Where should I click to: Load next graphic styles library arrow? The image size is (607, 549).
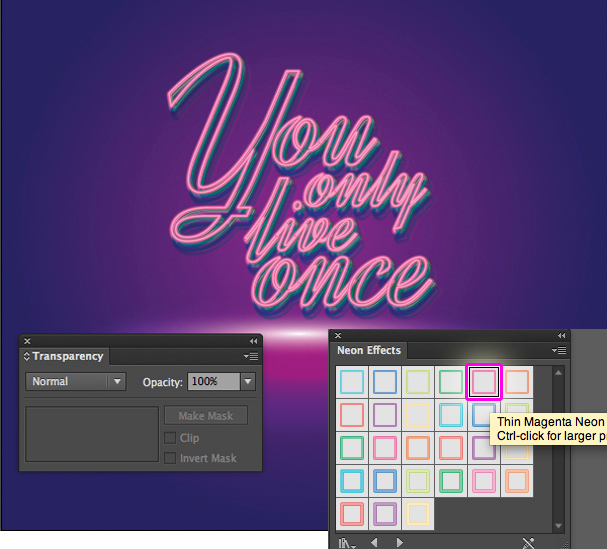point(398,542)
